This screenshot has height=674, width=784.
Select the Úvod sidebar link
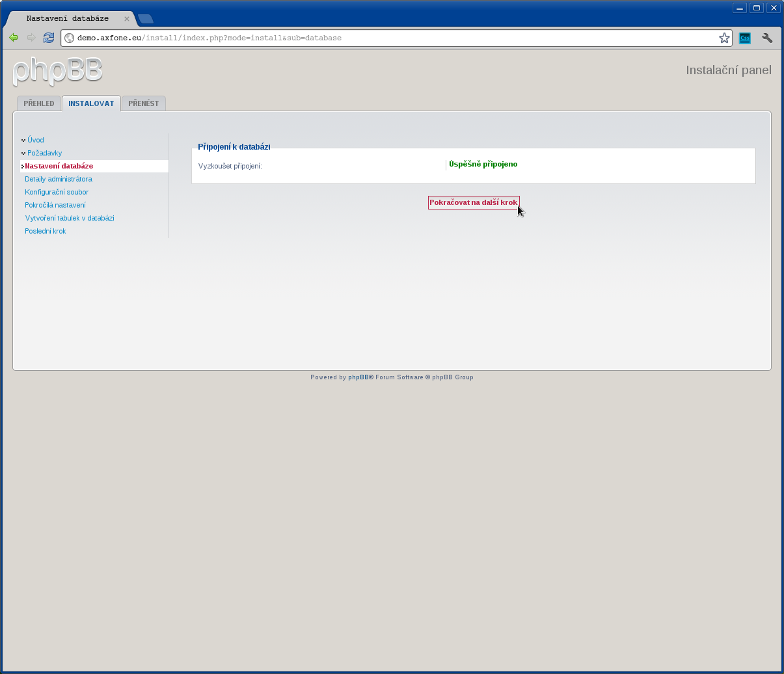(x=35, y=140)
